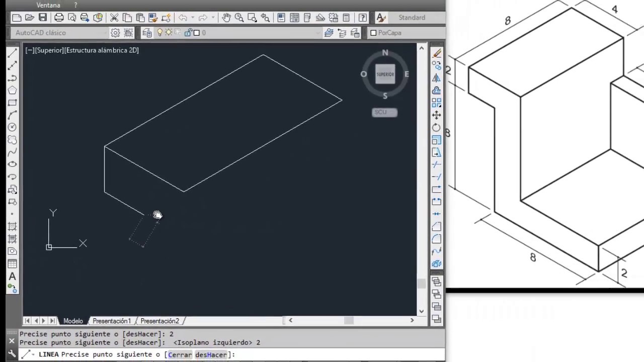Open the PorCapa color dropdown

point(408,33)
